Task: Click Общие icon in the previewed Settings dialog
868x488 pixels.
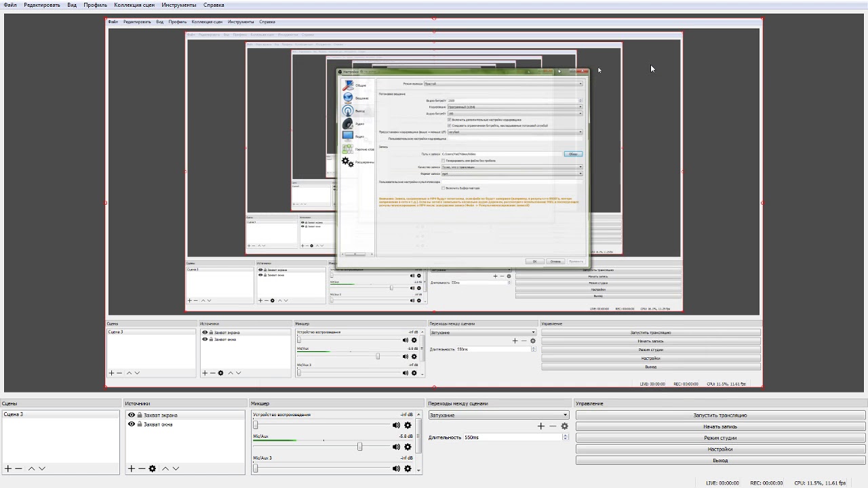Action: click(348, 85)
